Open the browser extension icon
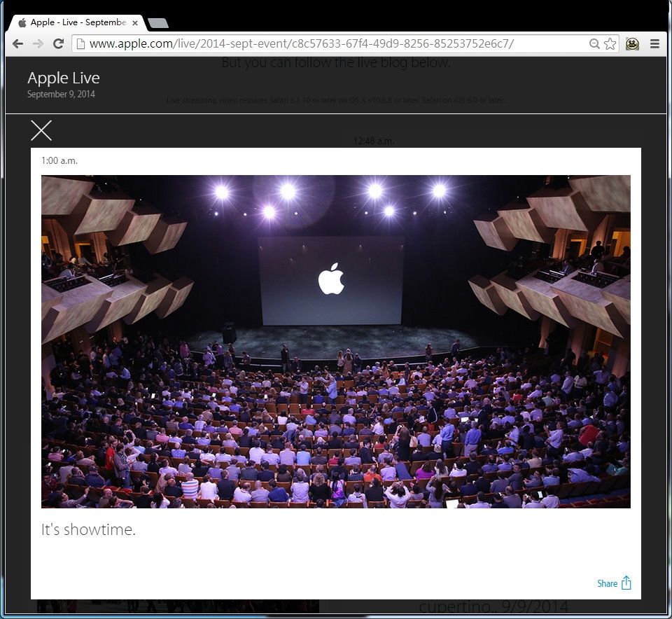The height and width of the screenshot is (619, 672). (632, 43)
